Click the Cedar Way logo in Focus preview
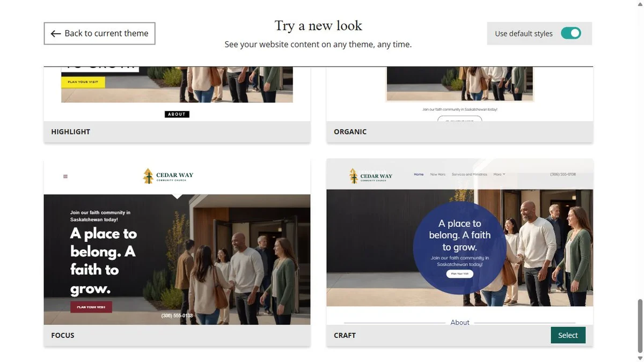The height and width of the screenshot is (362, 644). 169,176
